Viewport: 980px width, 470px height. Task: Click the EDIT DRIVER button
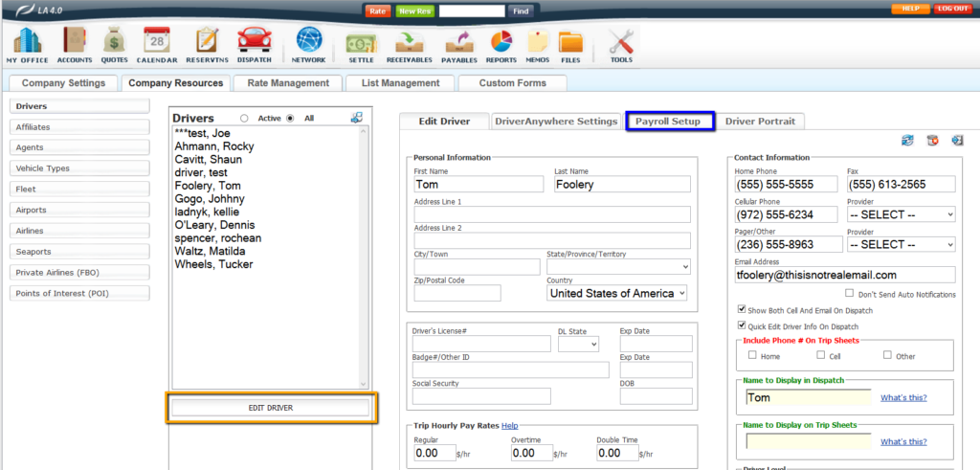coord(271,408)
